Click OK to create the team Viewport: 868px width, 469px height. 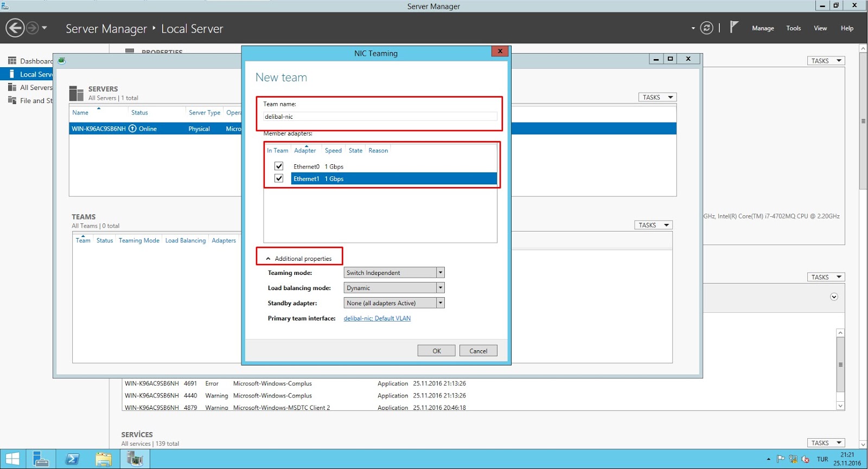point(436,351)
